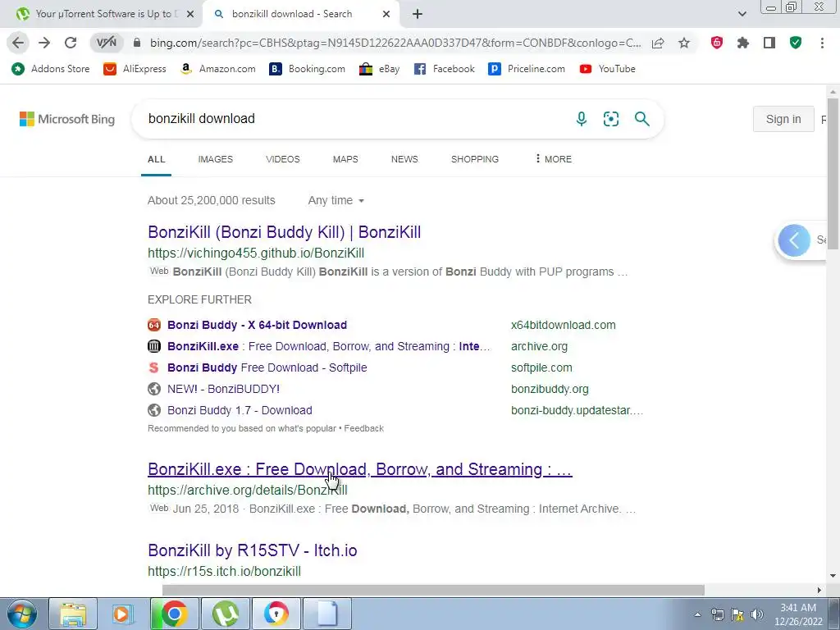Click the Feedback link under recommendations
840x630 pixels.
363,428
